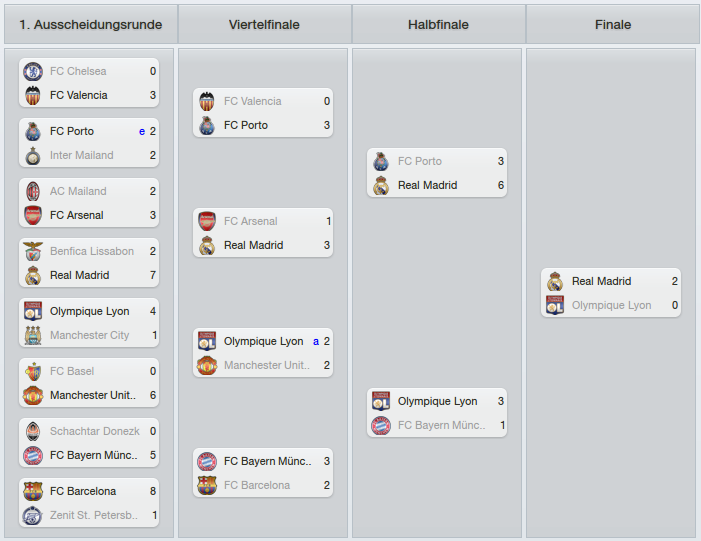Screen dimensions: 701x541
Task: Click the blue 'a' marker beside Olympique Lyon
Action: click(x=316, y=342)
